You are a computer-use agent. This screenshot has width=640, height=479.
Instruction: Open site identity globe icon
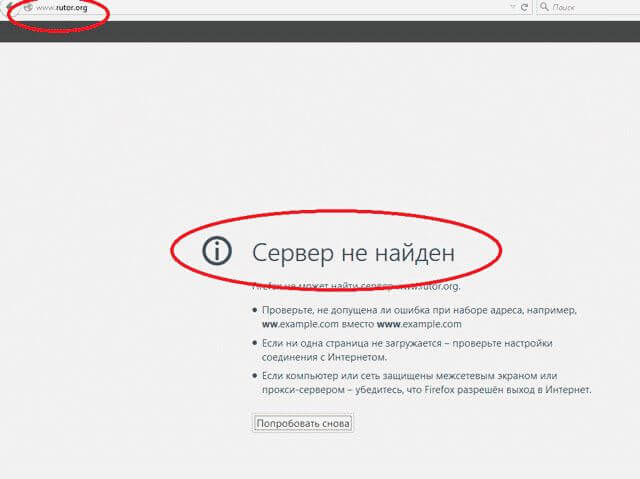(x=28, y=7)
